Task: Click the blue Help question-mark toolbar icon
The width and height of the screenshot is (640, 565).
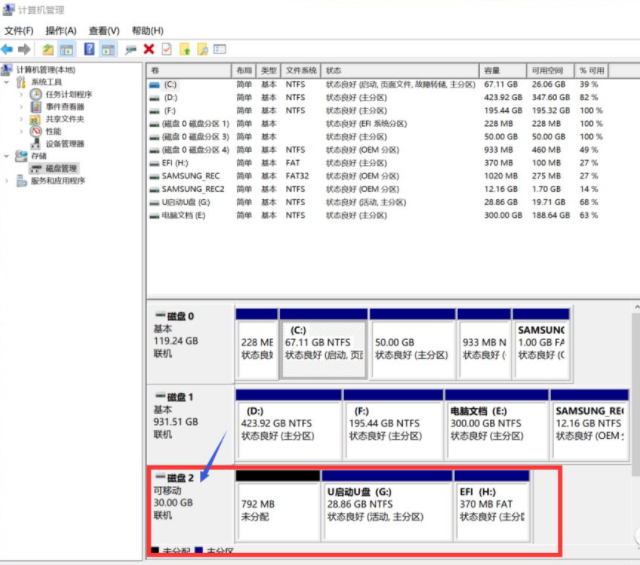Action: point(89,49)
